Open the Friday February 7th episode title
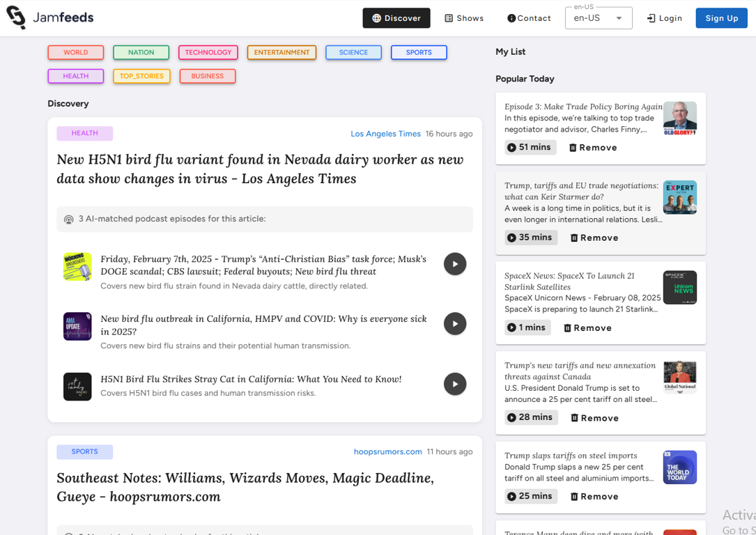 coord(263,265)
